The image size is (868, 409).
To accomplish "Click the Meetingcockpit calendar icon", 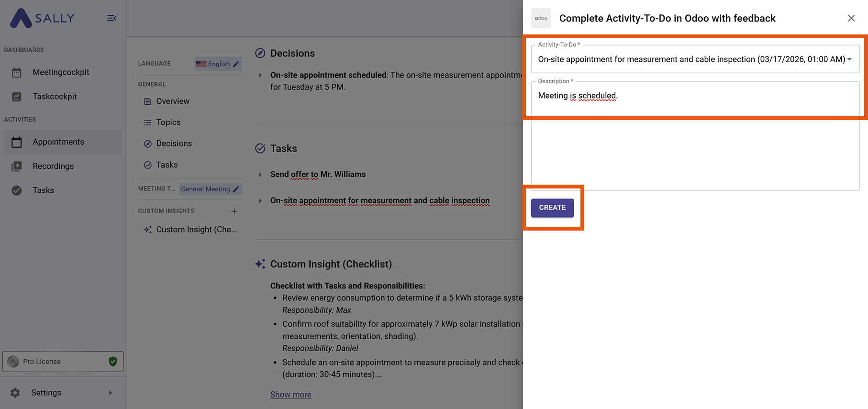I will point(17,72).
